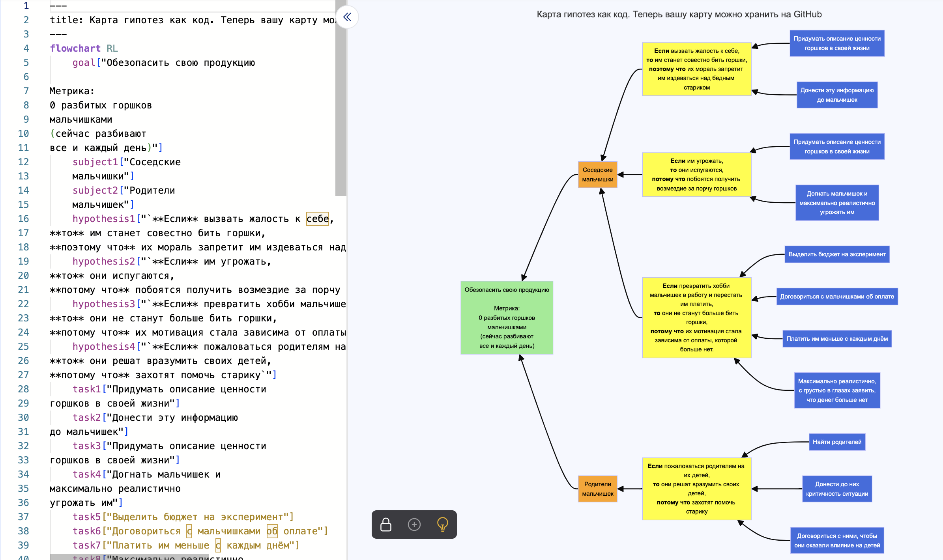Click line number 16 in the gutter

pos(23,219)
